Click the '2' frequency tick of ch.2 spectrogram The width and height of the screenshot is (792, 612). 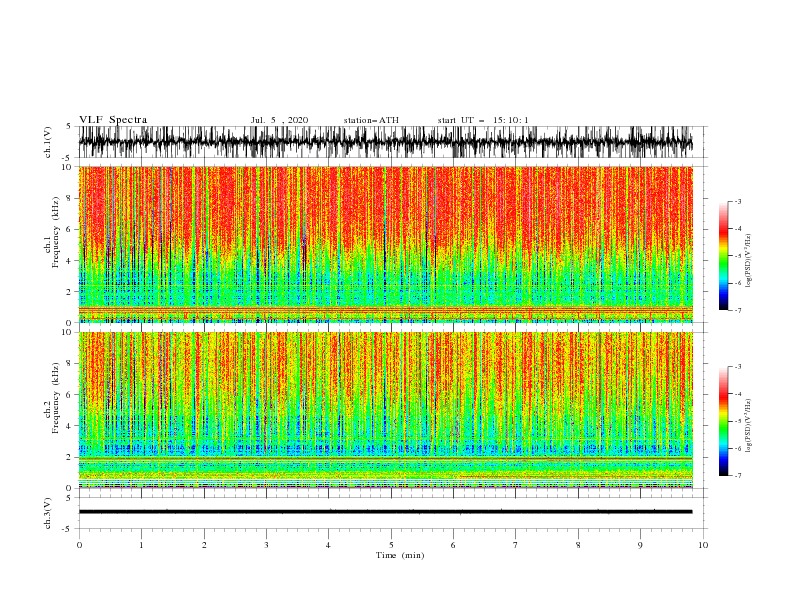70,457
